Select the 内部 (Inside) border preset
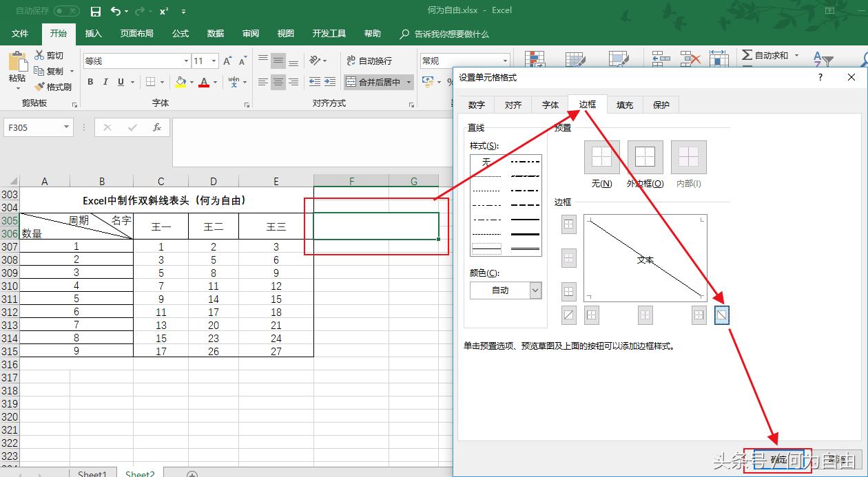The image size is (868, 477). pos(688,156)
